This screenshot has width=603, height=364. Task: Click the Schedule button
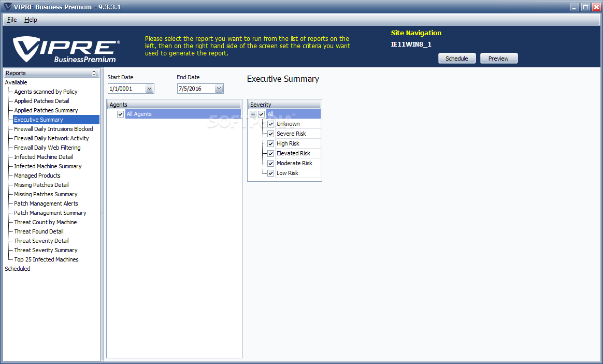[x=457, y=59]
